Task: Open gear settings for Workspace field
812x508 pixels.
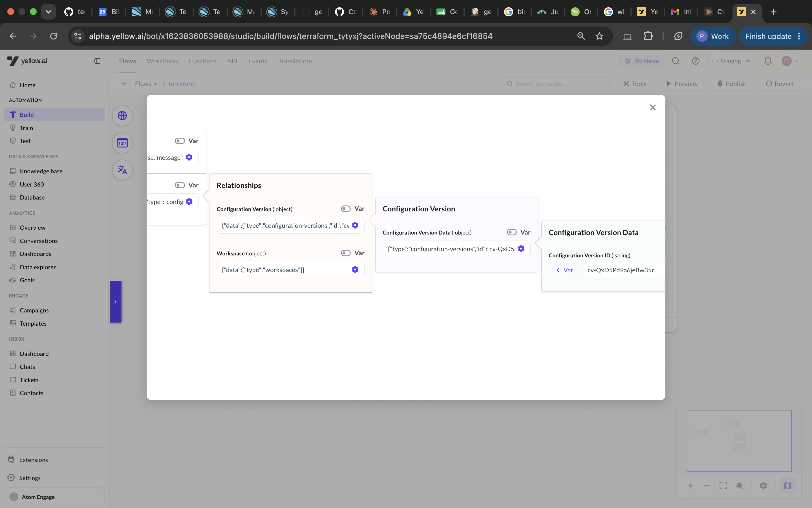Action: coord(355,270)
